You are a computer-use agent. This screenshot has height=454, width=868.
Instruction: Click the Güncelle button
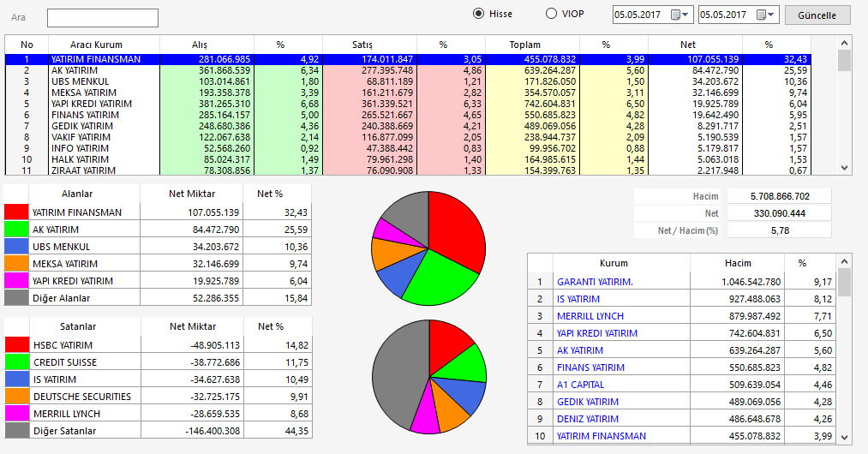(x=817, y=15)
